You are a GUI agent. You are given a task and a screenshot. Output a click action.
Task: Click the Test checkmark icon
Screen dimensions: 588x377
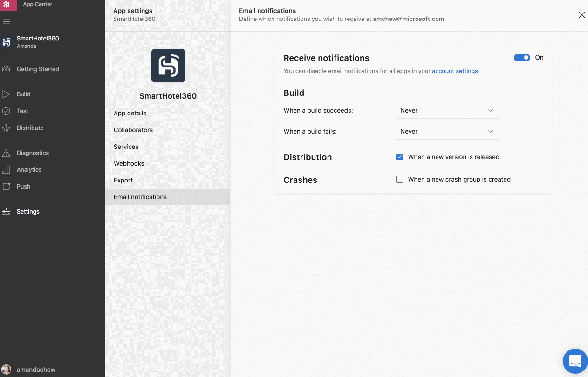pyautogui.click(x=6, y=111)
